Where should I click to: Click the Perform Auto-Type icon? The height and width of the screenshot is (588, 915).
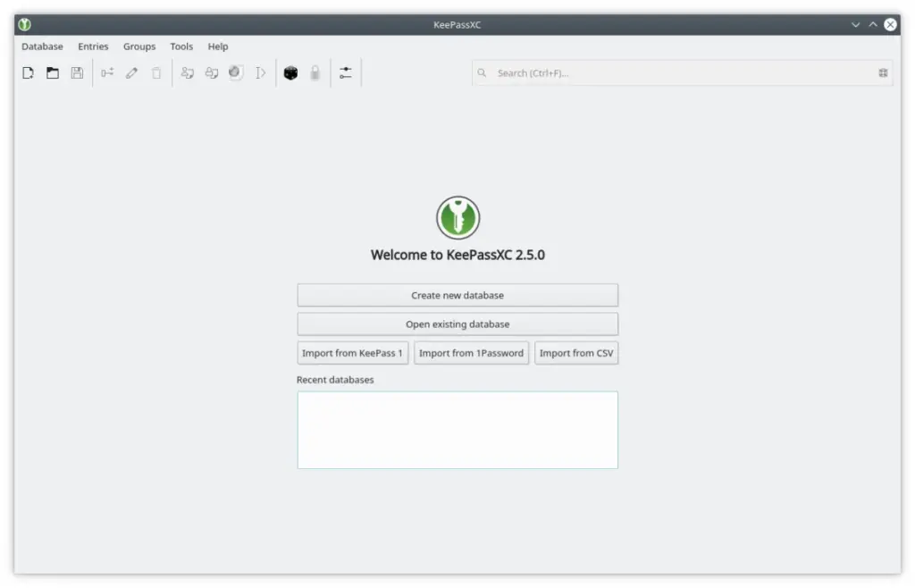(x=260, y=73)
